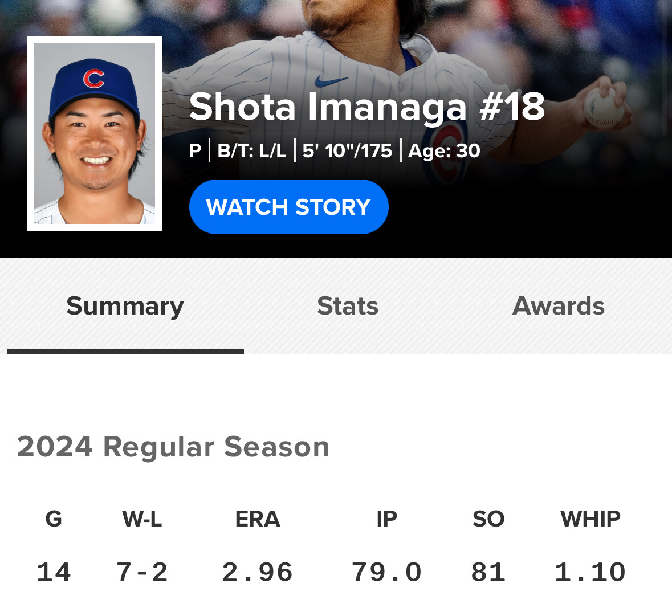Click the SO column header
This screenshot has height=616, width=672.
click(x=488, y=519)
